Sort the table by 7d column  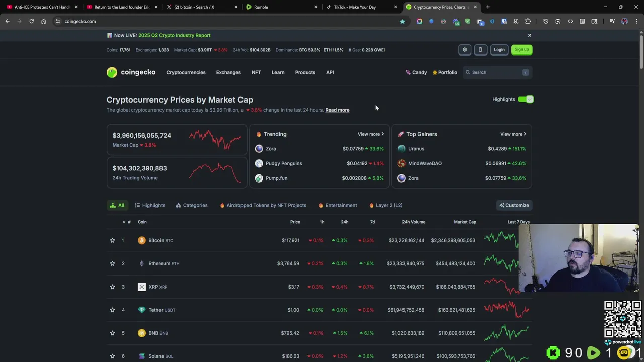click(372, 222)
